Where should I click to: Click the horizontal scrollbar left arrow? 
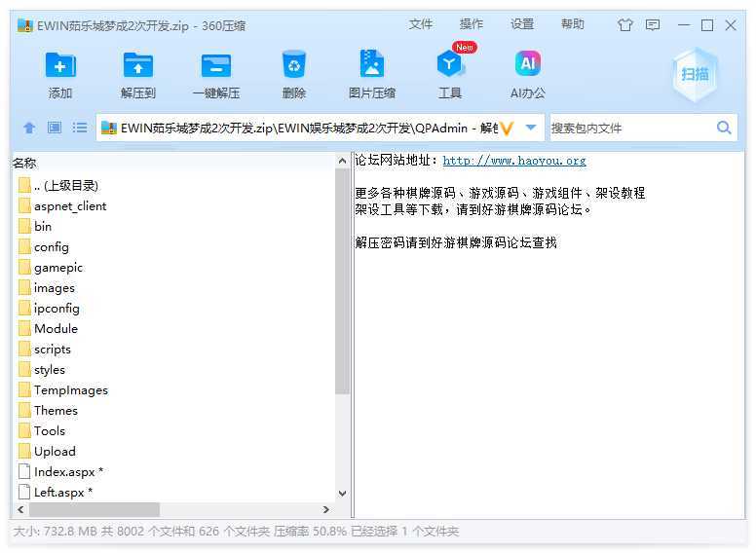20,509
